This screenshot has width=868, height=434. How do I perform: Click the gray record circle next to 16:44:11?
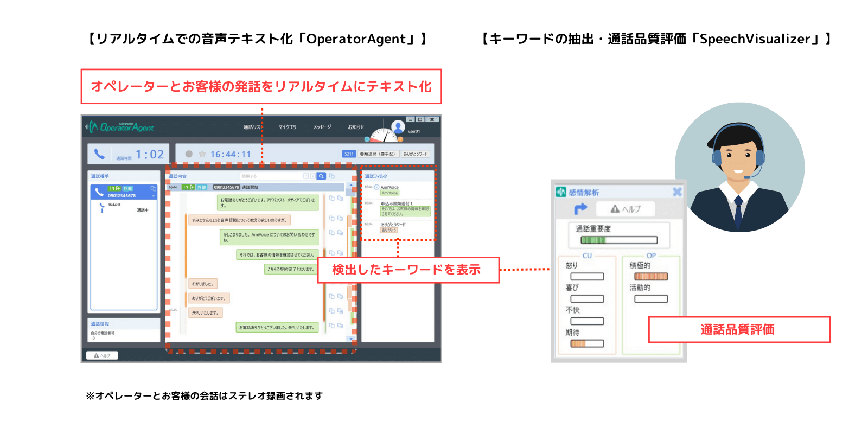(x=189, y=154)
